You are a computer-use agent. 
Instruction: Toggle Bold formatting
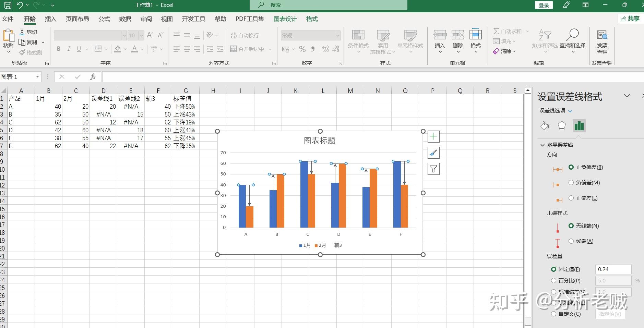pyautogui.click(x=59, y=49)
